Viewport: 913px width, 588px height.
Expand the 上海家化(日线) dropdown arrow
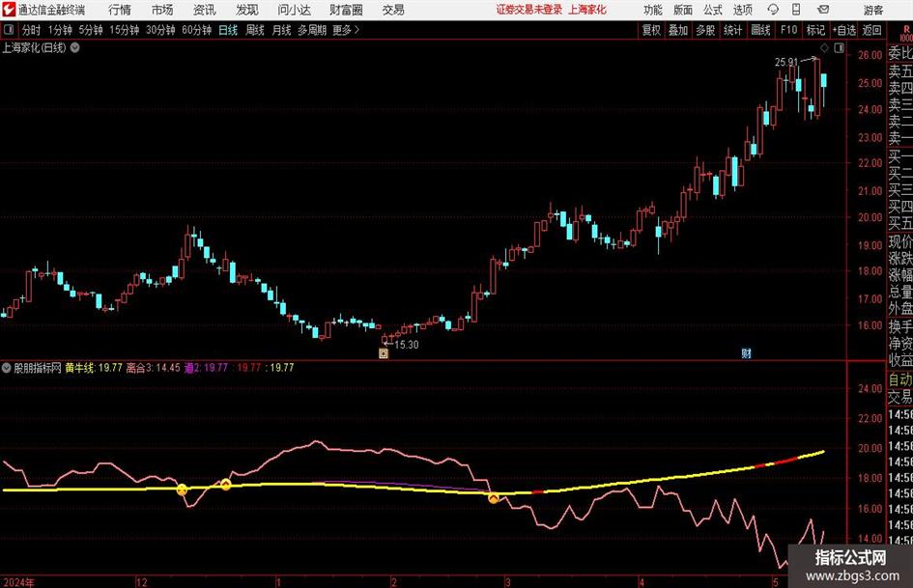75,47
